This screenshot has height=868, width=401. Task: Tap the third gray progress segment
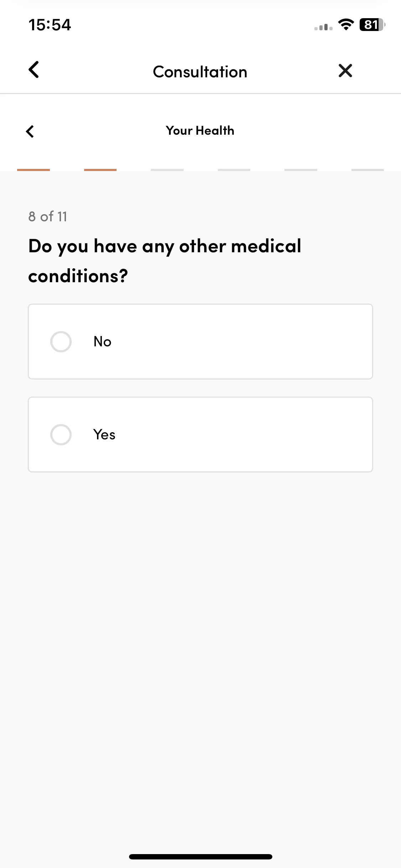tap(167, 170)
